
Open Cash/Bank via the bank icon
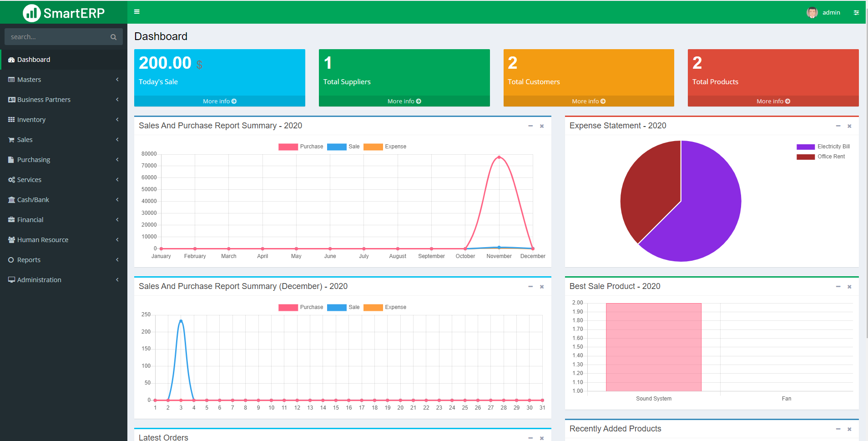tap(11, 199)
